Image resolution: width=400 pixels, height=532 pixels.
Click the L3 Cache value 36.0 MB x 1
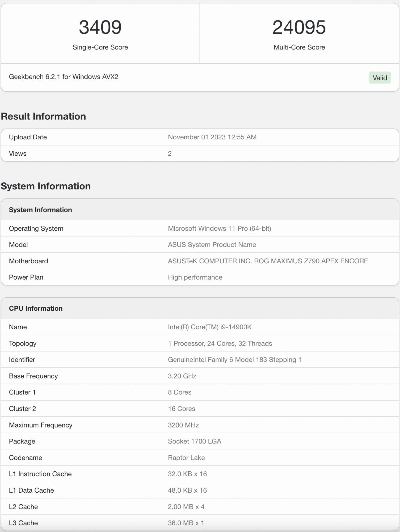[x=186, y=523]
